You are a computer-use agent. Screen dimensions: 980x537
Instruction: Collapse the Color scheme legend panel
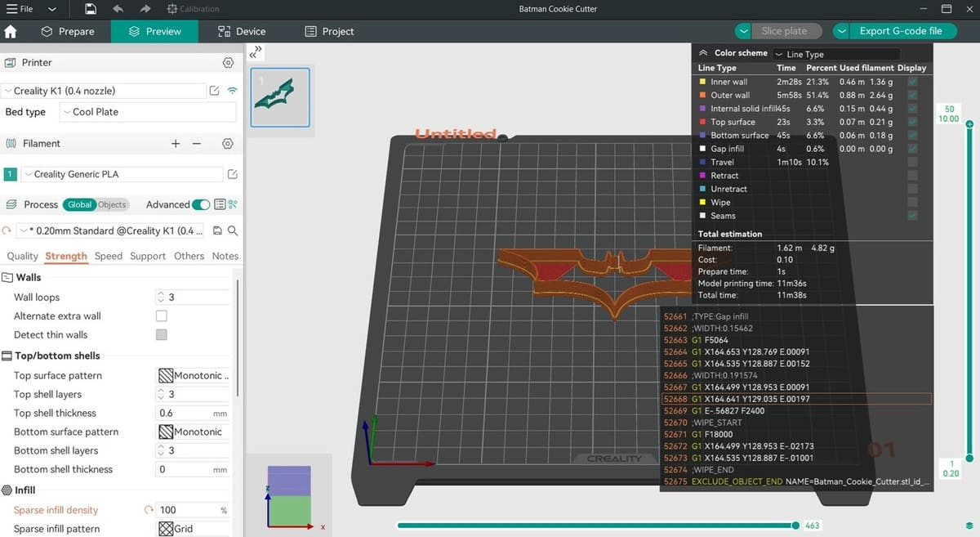coord(703,53)
